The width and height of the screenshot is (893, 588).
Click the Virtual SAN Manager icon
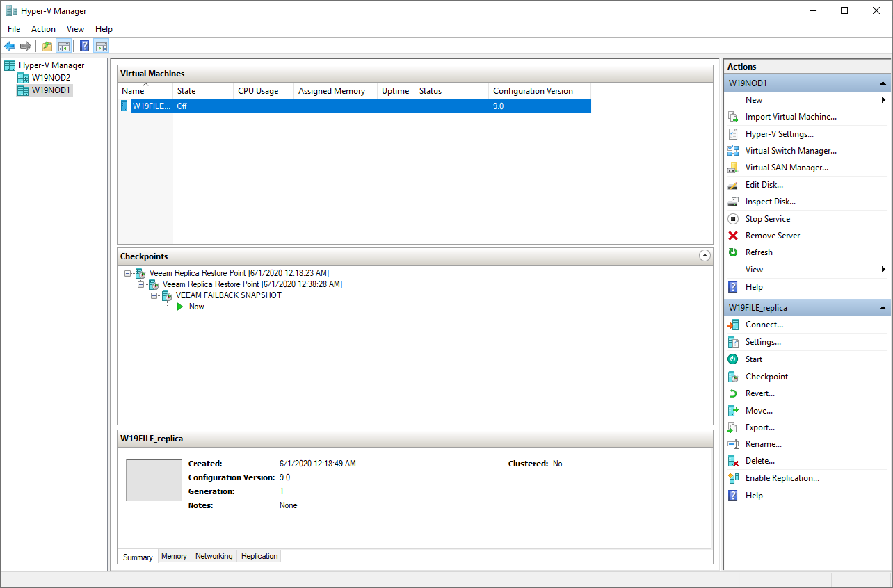pos(732,168)
